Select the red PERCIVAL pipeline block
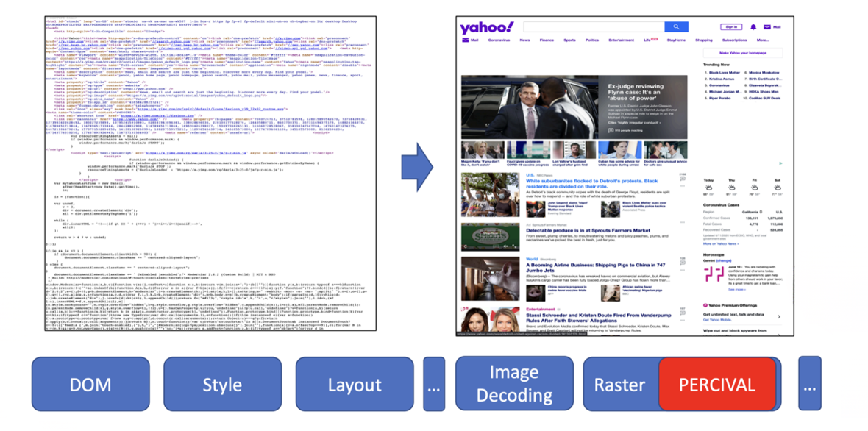This screenshot has width=868, height=431. pos(717,385)
